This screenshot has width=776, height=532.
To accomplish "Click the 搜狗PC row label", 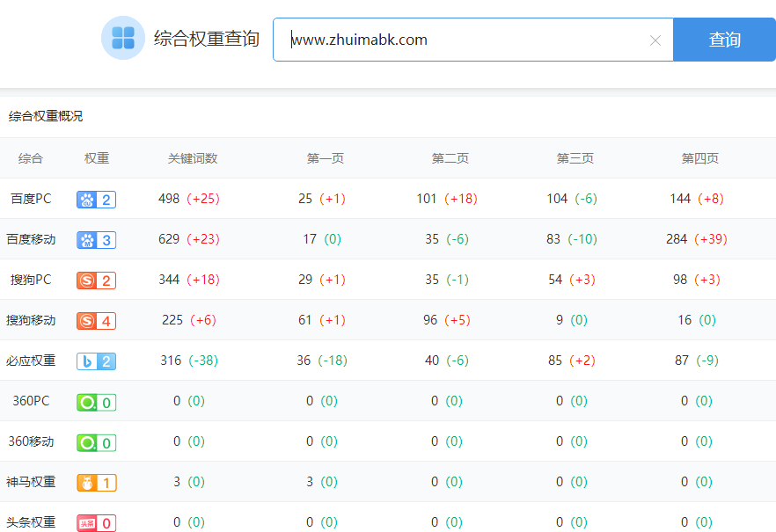I will click(x=31, y=280).
